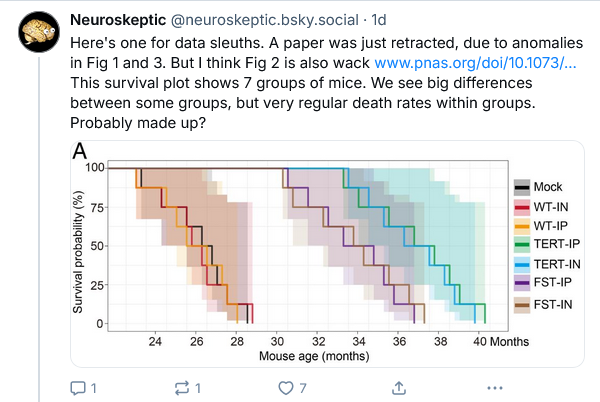Image resolution: width=600 pixels, height=402 pixels.
Task: Click the reply speech bubble icon
Action: [x=78, y=387]
